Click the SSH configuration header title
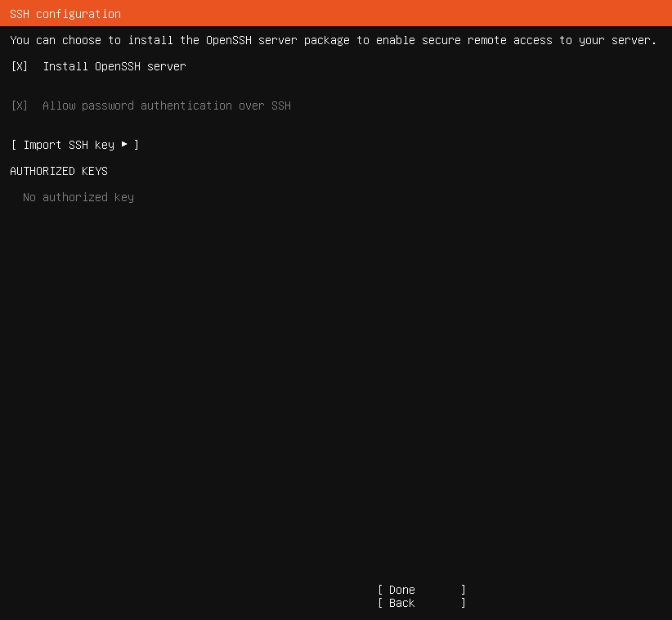The image size is (672, 620). 65,14
